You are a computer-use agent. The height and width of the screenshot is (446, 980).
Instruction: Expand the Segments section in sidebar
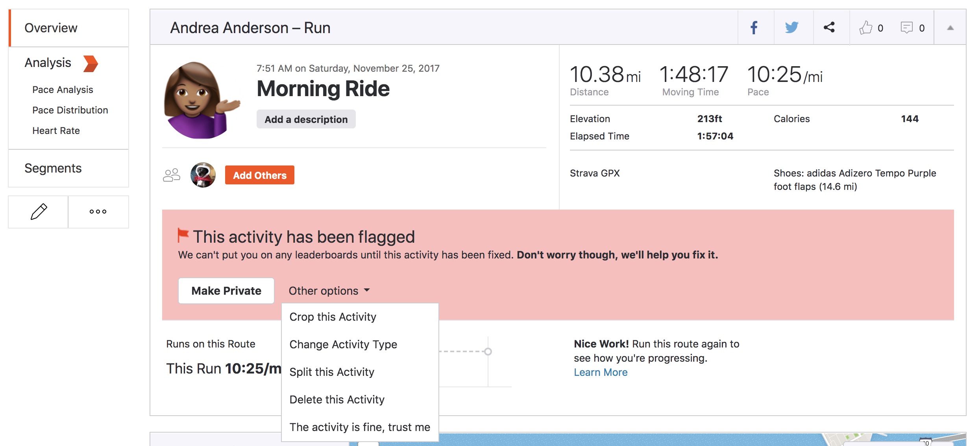point(53,167)
